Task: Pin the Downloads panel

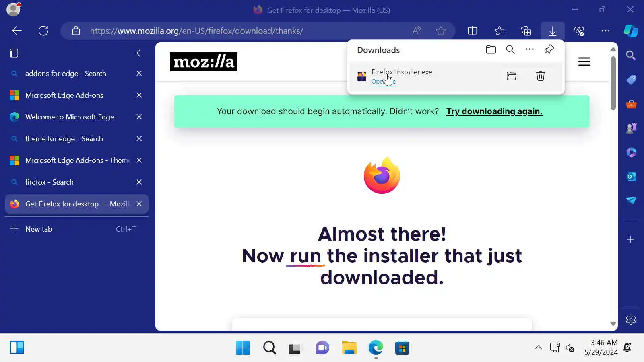Action: tap(549, 49)
